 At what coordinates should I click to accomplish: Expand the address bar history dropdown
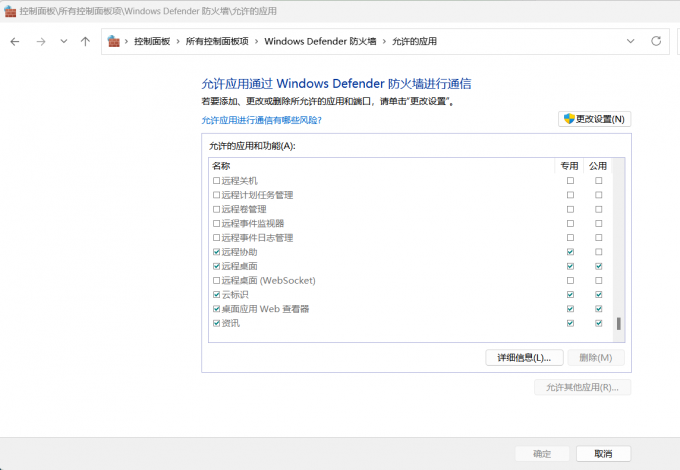630,41
